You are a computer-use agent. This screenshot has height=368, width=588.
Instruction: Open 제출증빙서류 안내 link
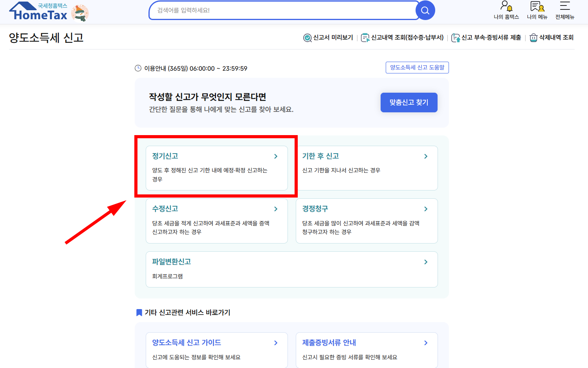(x=329, y=342)
